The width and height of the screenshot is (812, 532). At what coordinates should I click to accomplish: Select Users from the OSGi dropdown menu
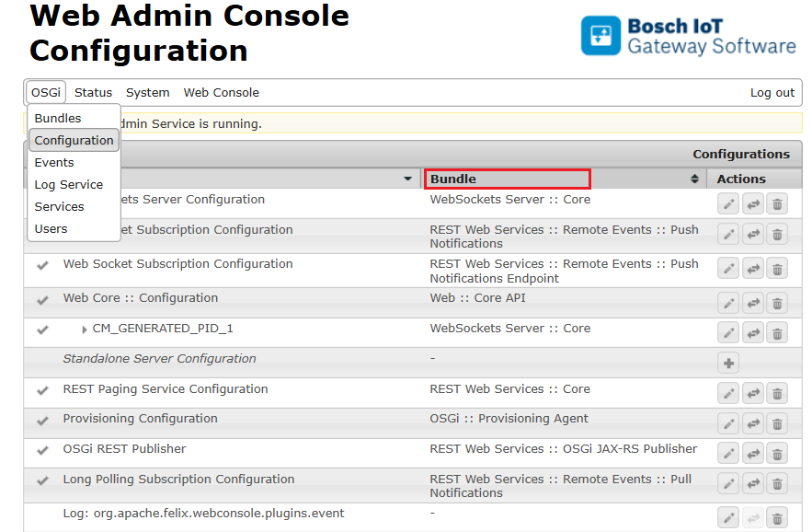[x=51, y=228]
